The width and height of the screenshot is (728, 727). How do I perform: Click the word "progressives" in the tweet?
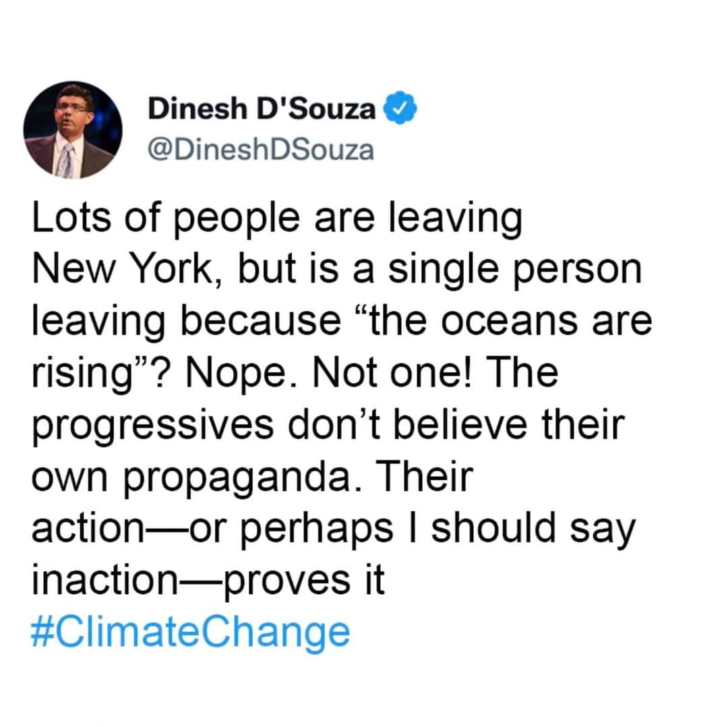pyautogui.click(x=153, y=426)
